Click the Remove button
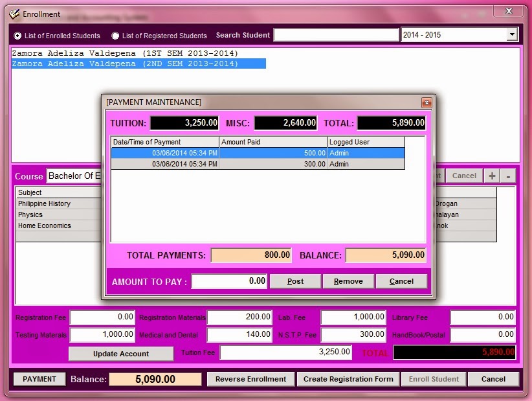Image resolution: width=532 pixels, height=401 pixels. (x=348, y=281)
